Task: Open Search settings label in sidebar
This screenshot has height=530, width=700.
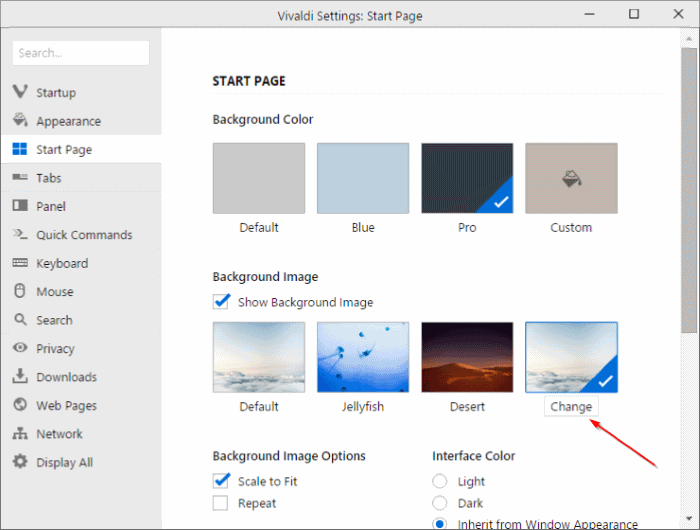Action: pyautogui.click(x=54, y=320)
